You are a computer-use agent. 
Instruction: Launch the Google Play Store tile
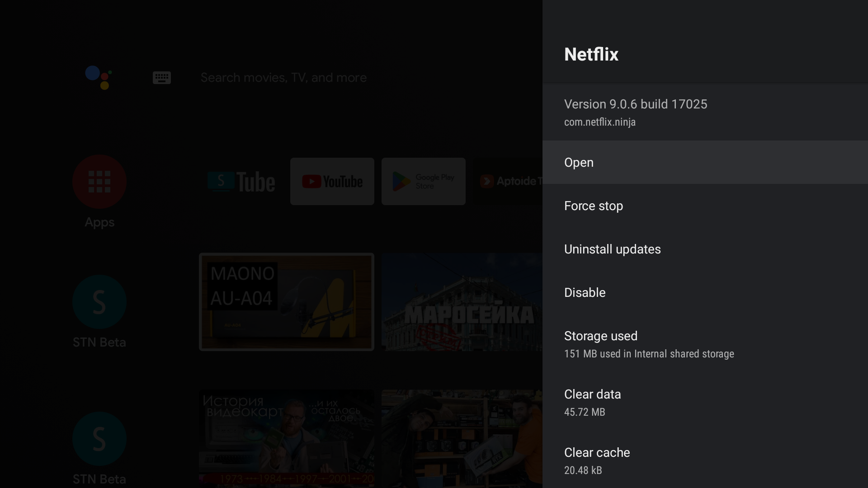pos(424,181)
